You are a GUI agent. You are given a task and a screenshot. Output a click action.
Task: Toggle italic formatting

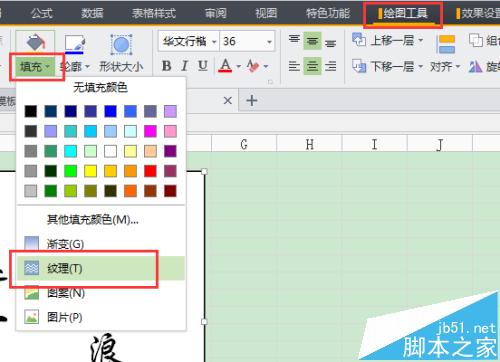click(x=185, y=66)
